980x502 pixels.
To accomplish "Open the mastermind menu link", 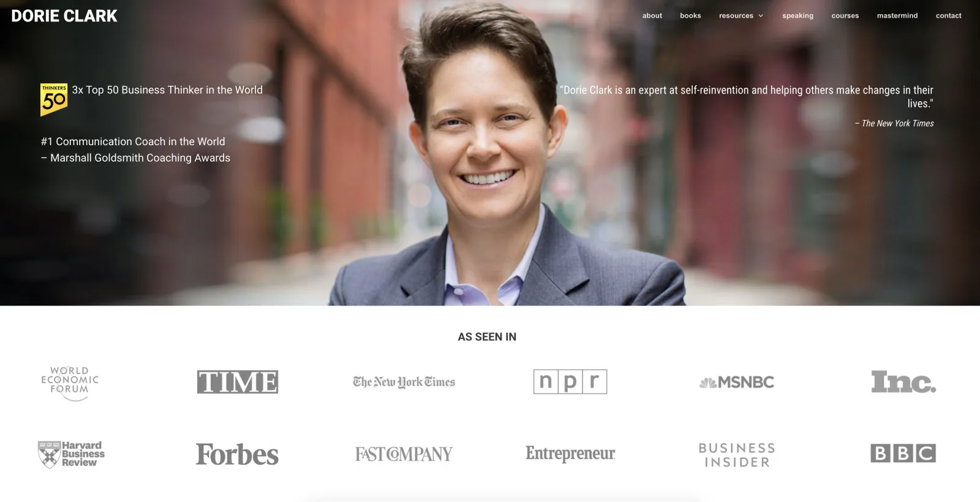I will tap(897, 16).
